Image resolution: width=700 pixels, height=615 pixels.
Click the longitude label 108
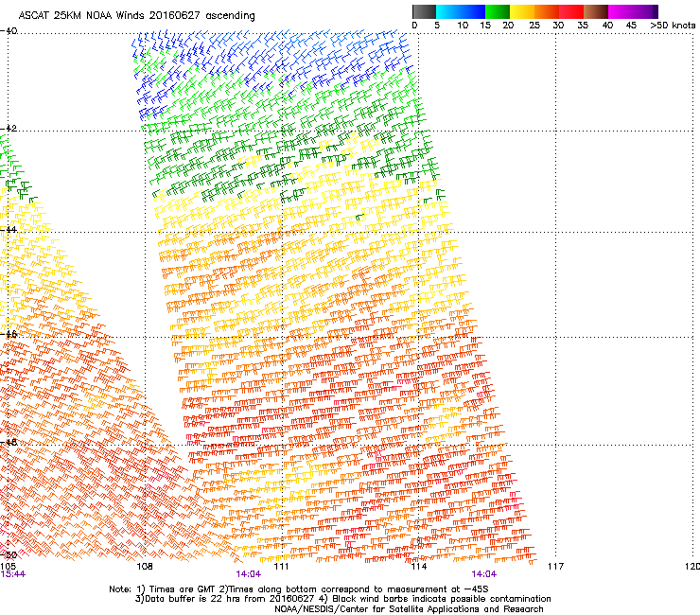(x=145, y=567)
